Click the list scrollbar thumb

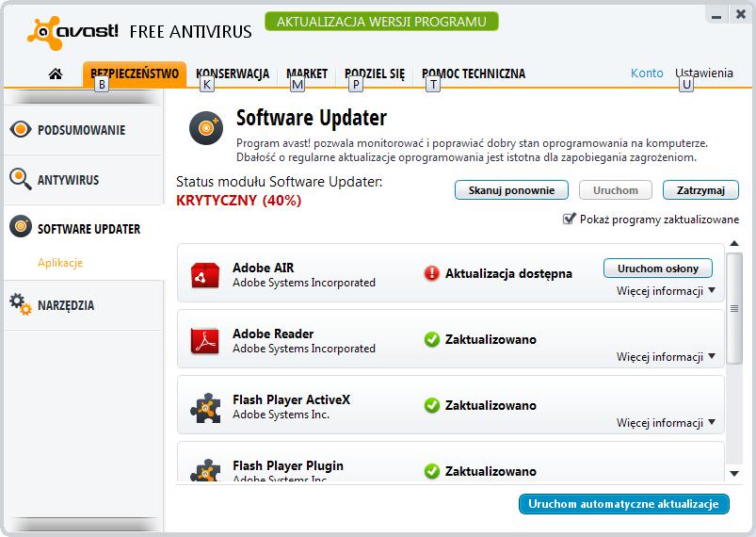click(x=734, y=308)
